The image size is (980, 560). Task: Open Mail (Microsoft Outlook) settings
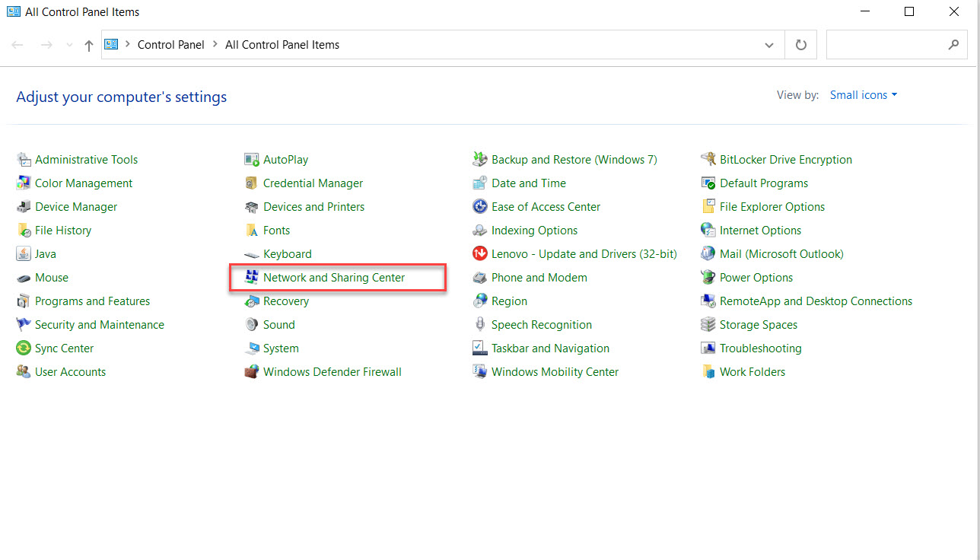tap(781, 253)
